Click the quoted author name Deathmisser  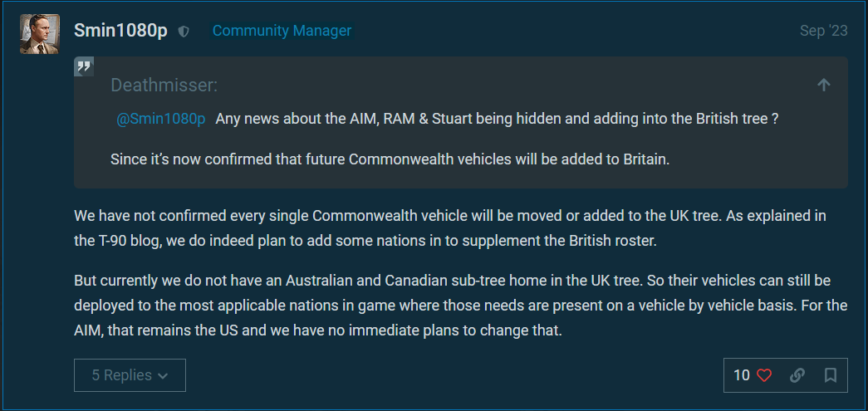point(164,86)
